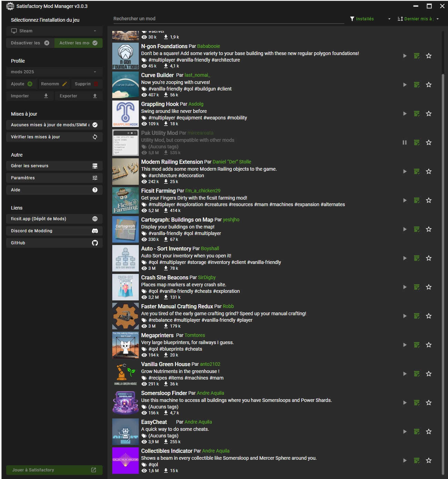Click the GitHub logo icon
448x479 pixels.
point(95,243)
